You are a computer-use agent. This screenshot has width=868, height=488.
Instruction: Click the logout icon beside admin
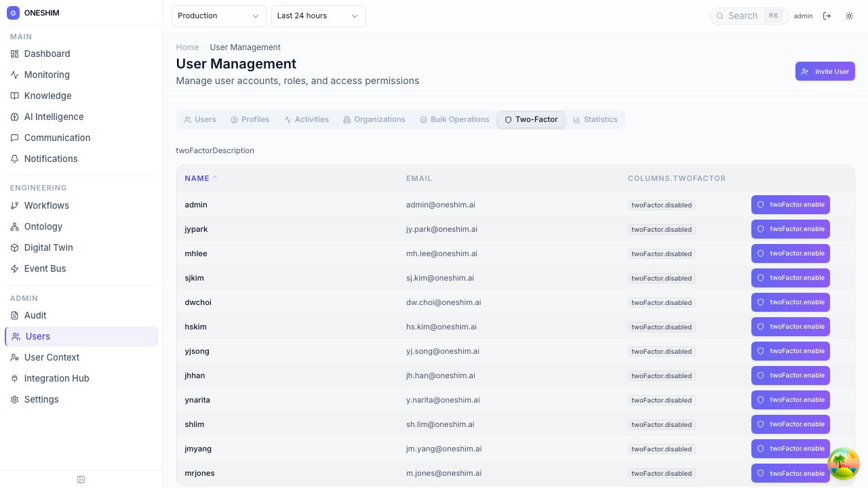(x=827, y=16)
